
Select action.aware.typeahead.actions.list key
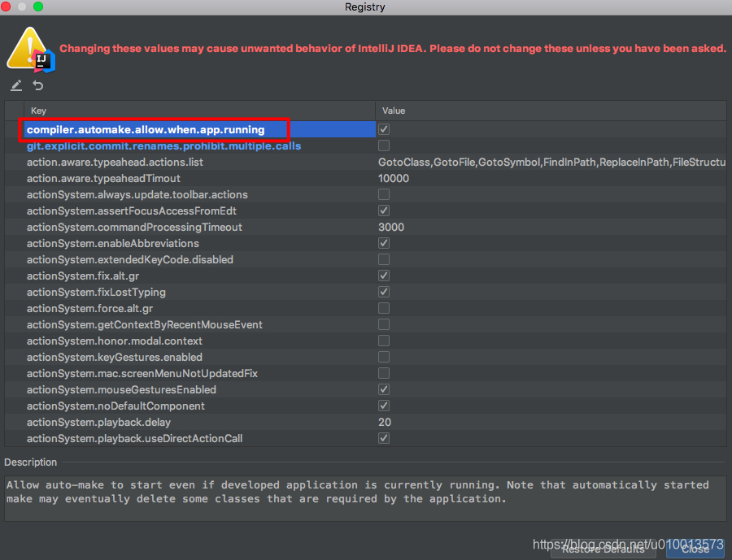point(115,162)
